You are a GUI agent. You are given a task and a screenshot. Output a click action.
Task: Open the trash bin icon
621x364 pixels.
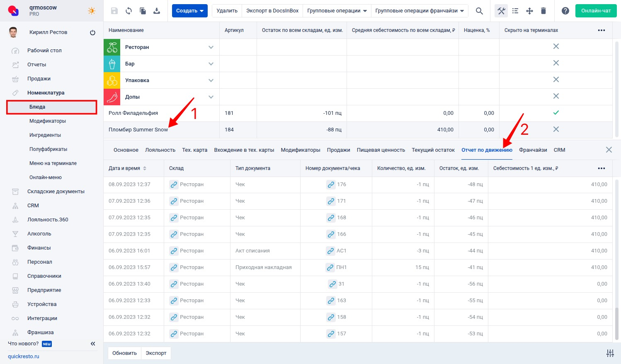pyautogui.click(x=543, y=11)
